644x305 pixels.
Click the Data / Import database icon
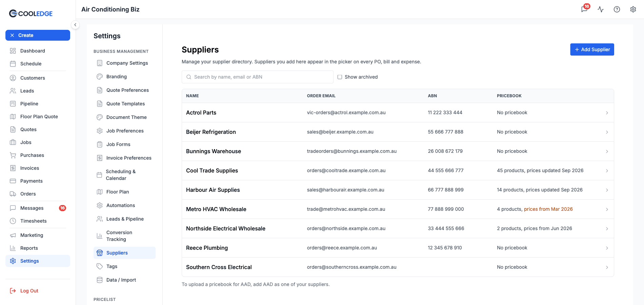point(100,280)
